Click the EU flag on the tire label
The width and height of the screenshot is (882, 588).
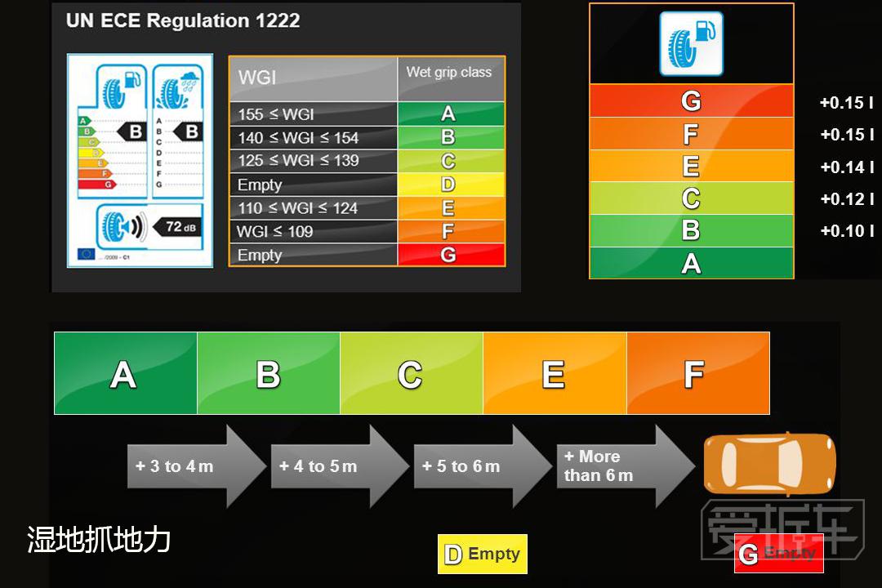(86, 253)
